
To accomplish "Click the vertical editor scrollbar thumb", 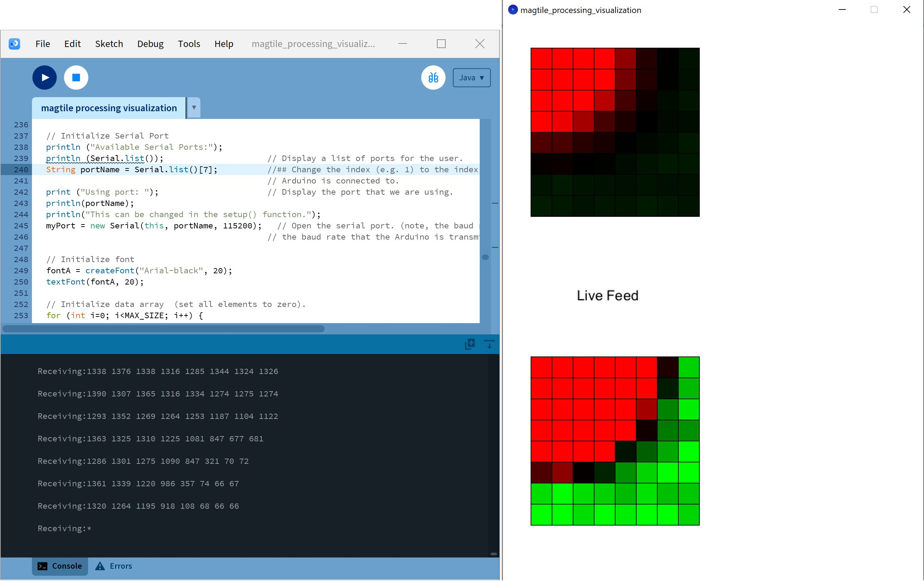I will pyautogui.click(x=485, y=257).
